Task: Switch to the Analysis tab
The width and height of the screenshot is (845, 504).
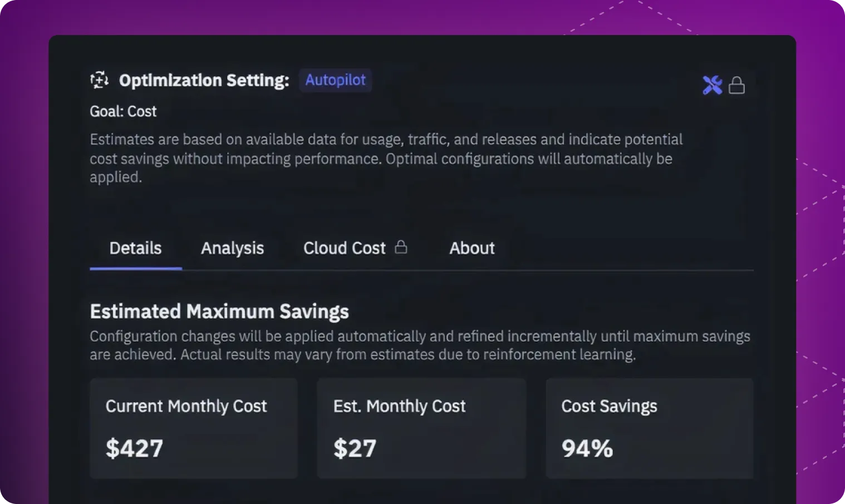Action: point(232,248)
